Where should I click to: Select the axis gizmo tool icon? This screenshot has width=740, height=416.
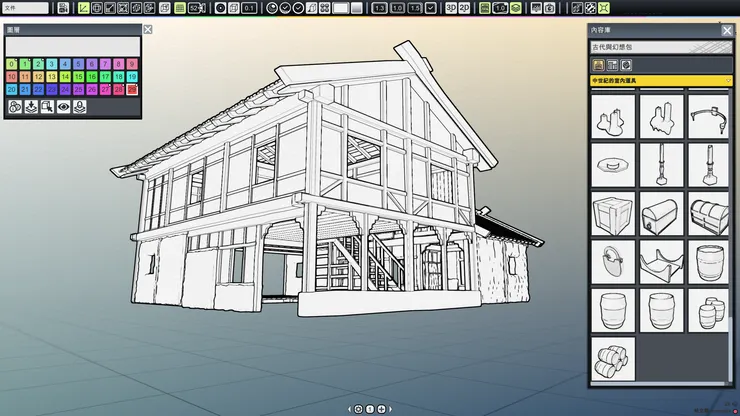pyautogui.click(x=84, y=8)
